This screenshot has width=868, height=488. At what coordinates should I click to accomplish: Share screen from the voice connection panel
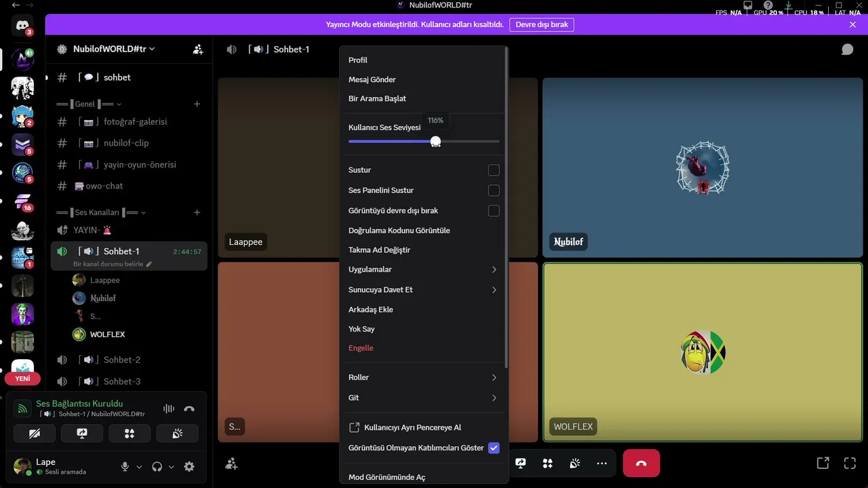[82, 433]
